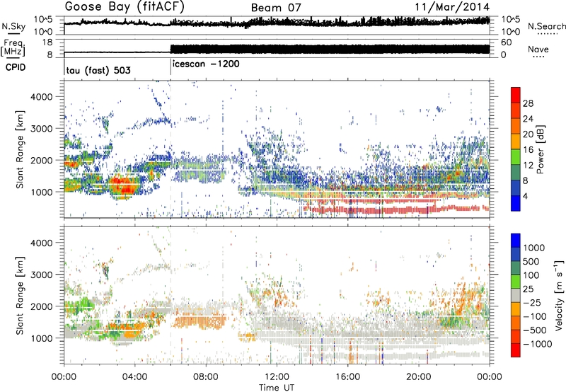This screenshot has height=392, width=566.
Task: Click the 'Nave' legend label
Action: click(538, 49)
